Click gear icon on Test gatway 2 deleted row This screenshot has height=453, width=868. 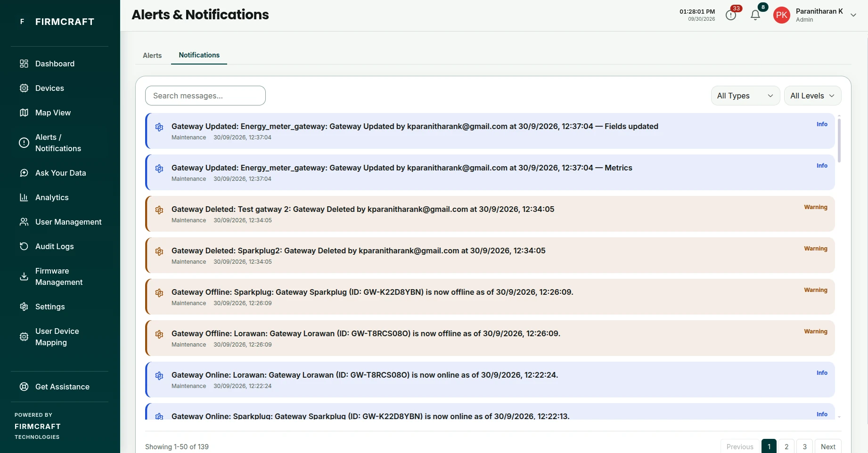pos(159,210)
